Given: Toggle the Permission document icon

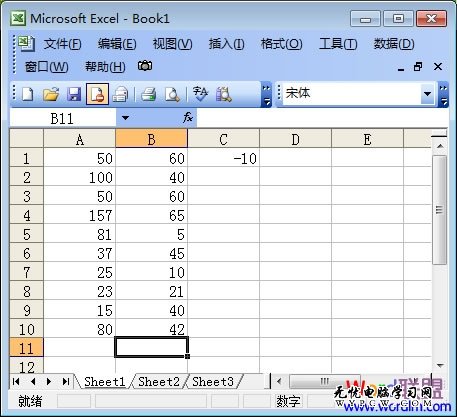Looking at the screenshot, I should tap(97, 94).
